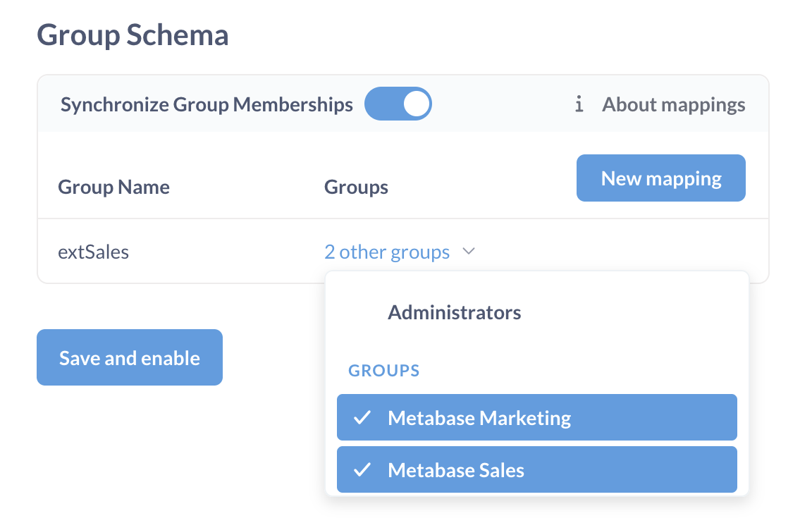
Task: Click Save and enable
Action: (x=129, y=357)
